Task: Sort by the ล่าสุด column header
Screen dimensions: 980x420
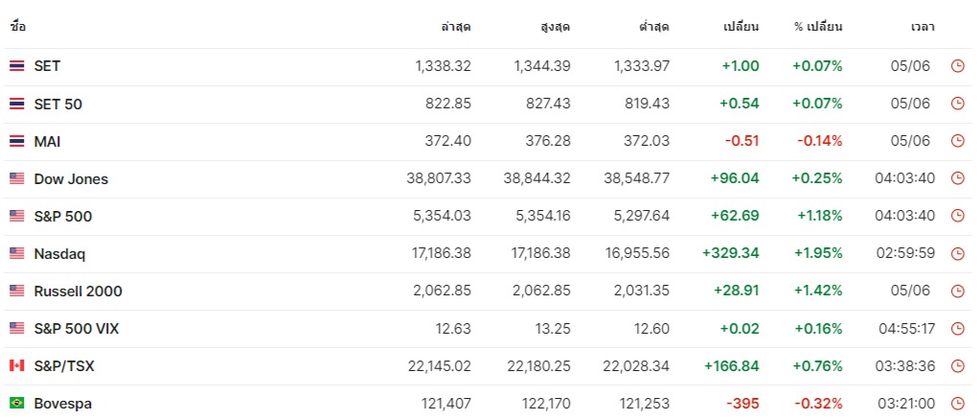Action: (456, 27)
